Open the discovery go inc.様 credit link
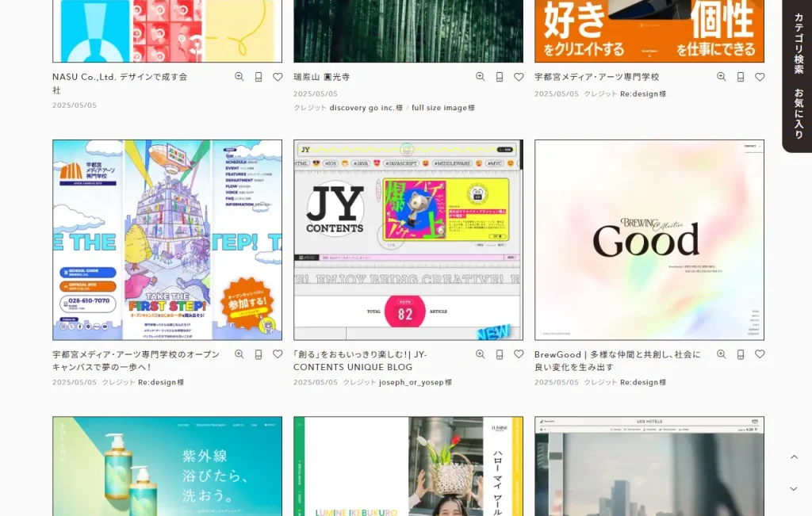The width and height of the screenshot is (812, 516). [366, 108]
